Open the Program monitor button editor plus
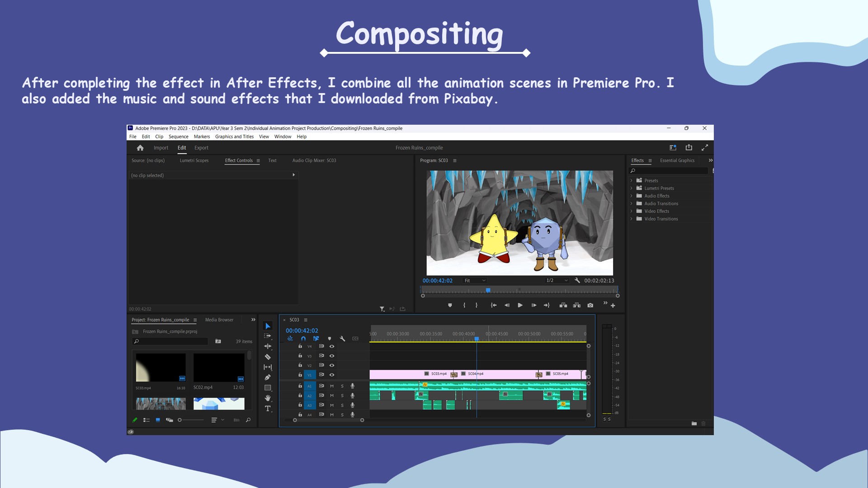 tap(613, 306)
